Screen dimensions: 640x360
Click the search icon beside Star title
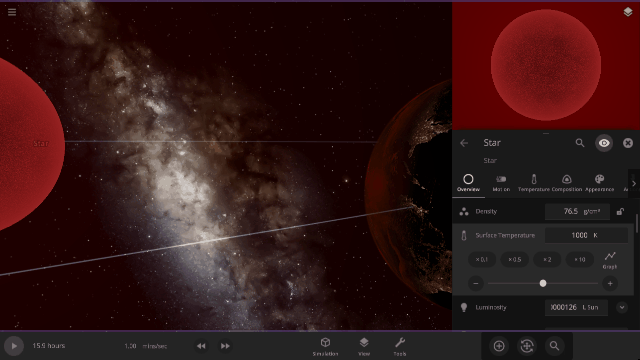pyautogui.click(x=580, y=143)
